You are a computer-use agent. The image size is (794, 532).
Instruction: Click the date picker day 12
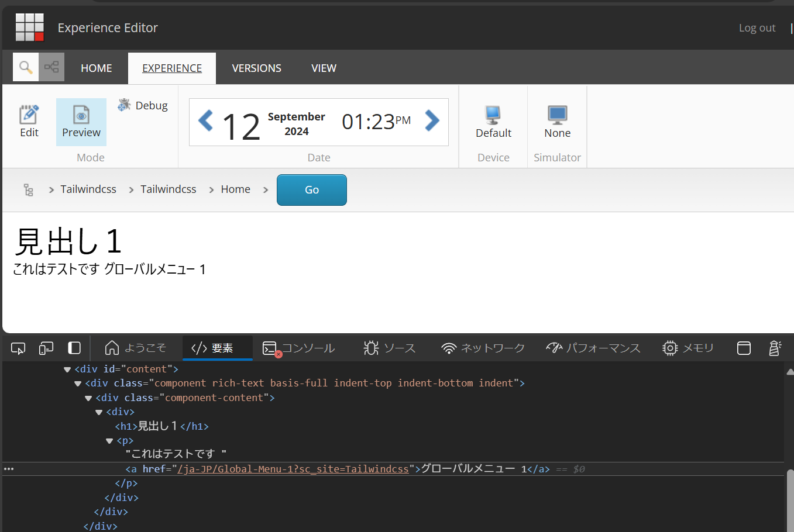coord(241,126)
